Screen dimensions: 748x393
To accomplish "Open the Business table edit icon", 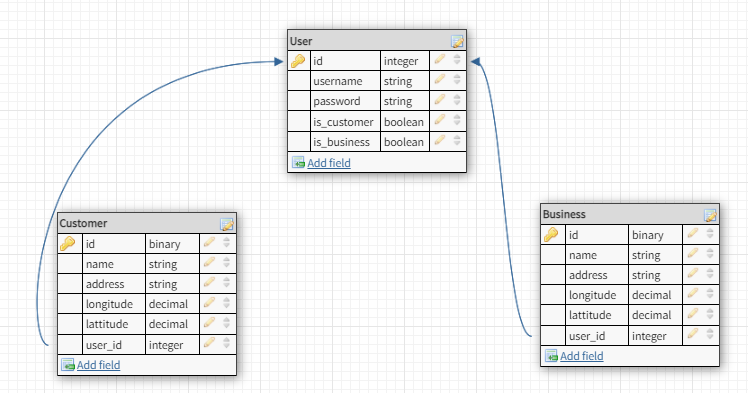I will click(710, 215).
